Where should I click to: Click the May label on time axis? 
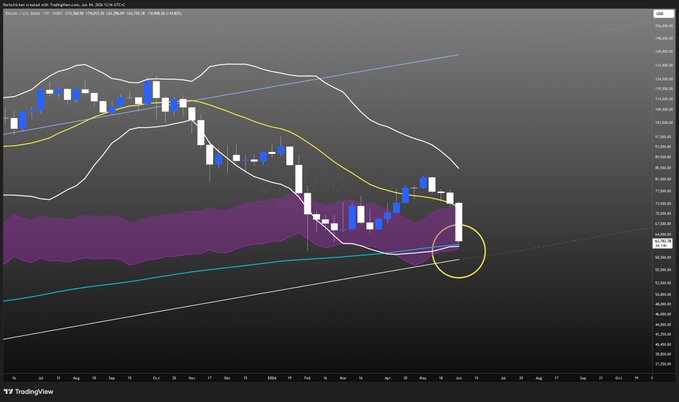pos(423,378)
